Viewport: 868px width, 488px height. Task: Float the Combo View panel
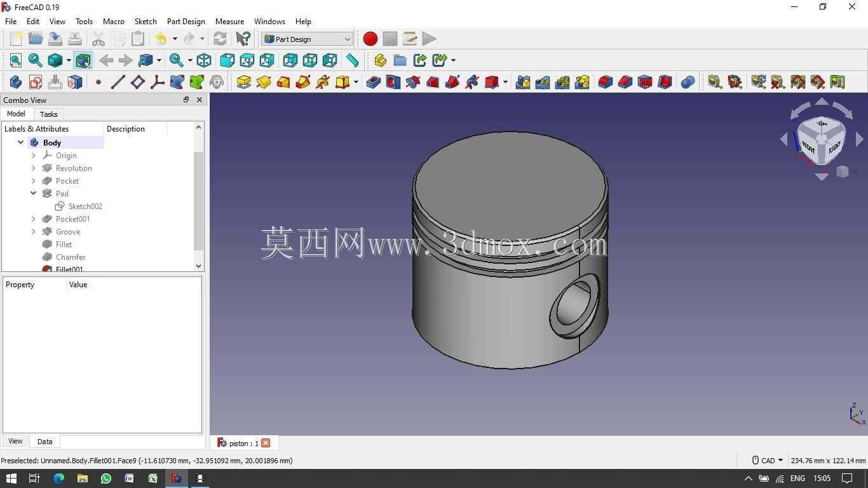(186, 100)
